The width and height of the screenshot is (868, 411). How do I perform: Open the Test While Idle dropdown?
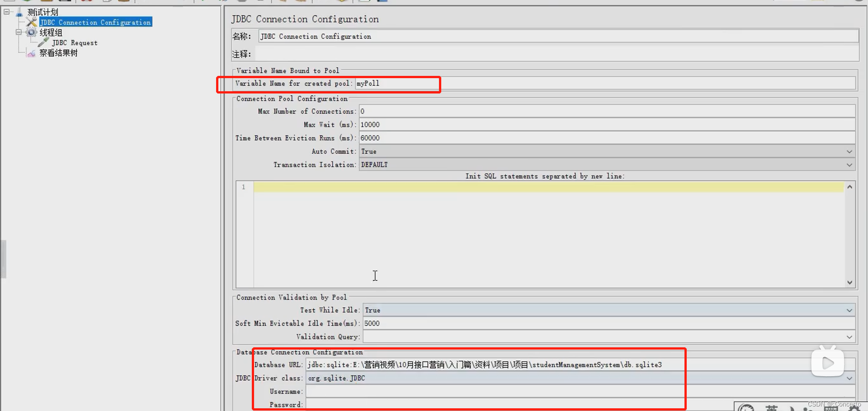(x=609, y=310)
